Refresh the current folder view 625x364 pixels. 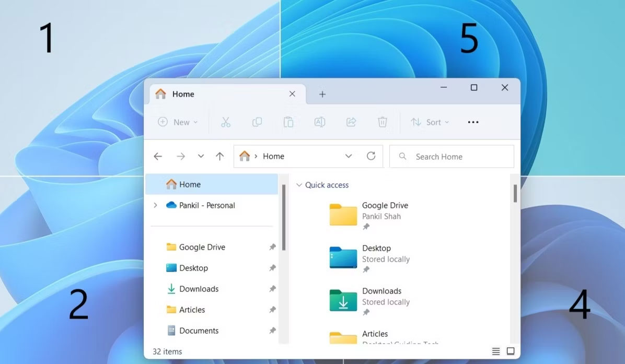coord(371,156)
